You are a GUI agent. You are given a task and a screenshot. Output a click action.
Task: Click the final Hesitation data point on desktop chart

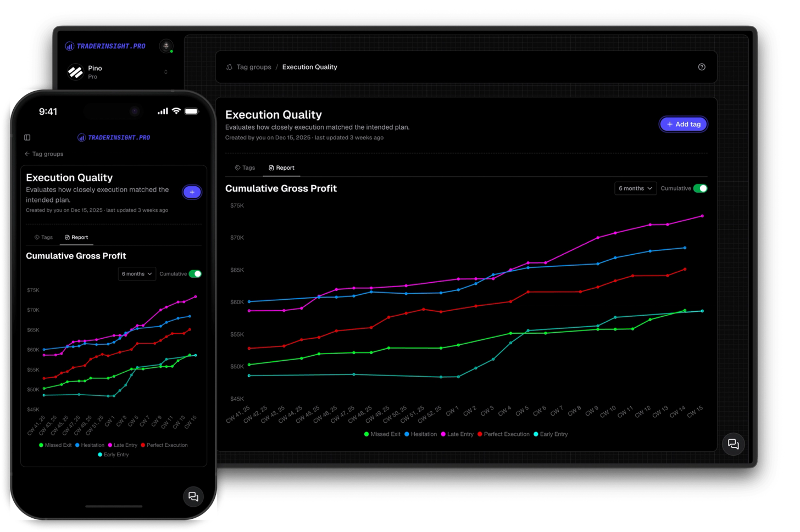point(685,248)
